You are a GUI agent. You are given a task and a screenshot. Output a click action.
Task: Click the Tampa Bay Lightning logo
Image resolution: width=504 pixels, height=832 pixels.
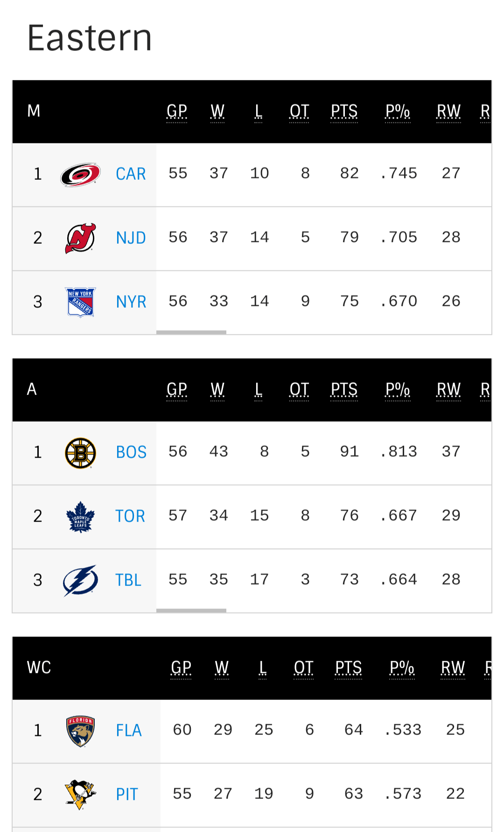80,580
